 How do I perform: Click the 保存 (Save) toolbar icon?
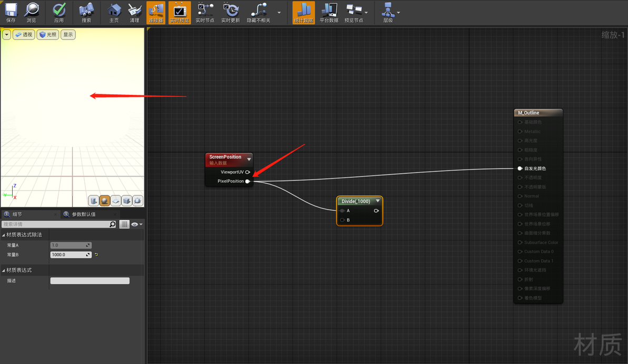click(11, 13)
